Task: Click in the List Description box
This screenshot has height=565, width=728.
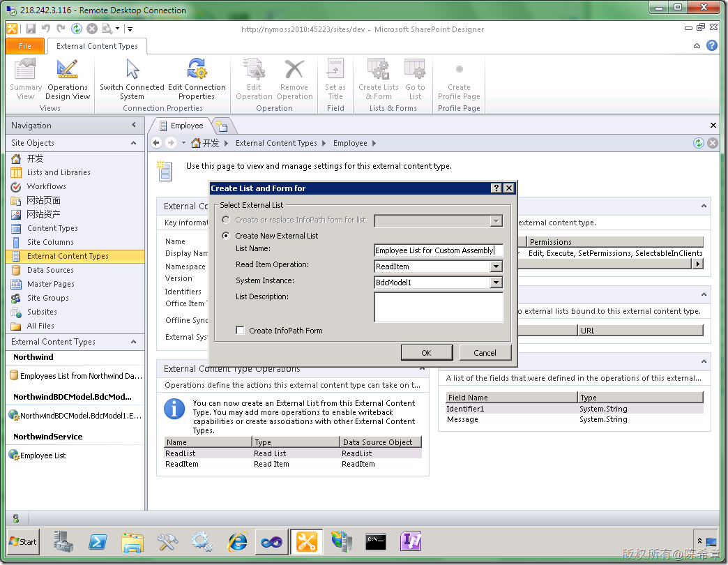Action: tap(439, 307)
